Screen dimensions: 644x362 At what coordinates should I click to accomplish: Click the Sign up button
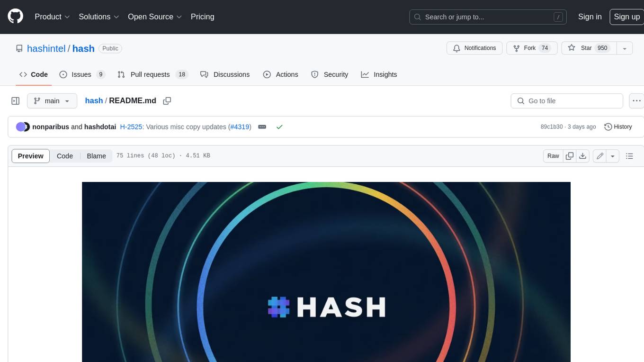(626, 17)
